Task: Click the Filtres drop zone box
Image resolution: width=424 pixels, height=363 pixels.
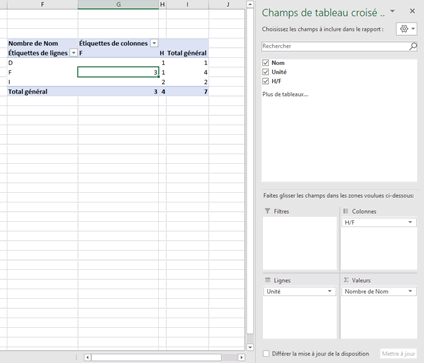Action: coord(300,243)
